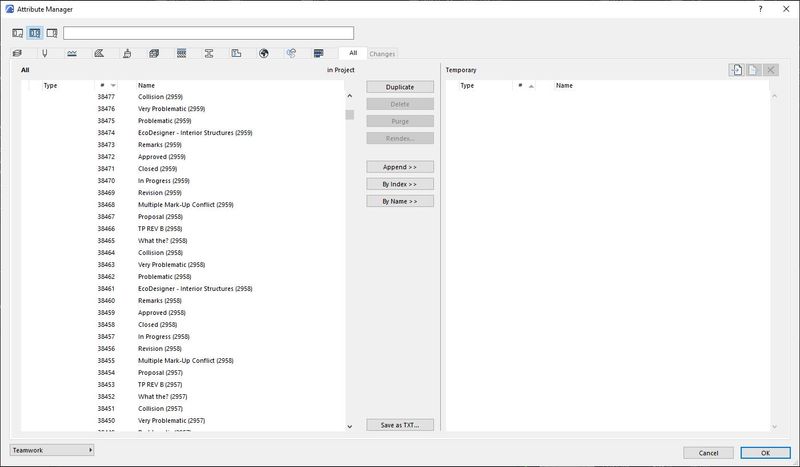This screenshot has height=467, width=800.
Task: Open the Profiles I-beam tab icon
Action: (209, 53)
